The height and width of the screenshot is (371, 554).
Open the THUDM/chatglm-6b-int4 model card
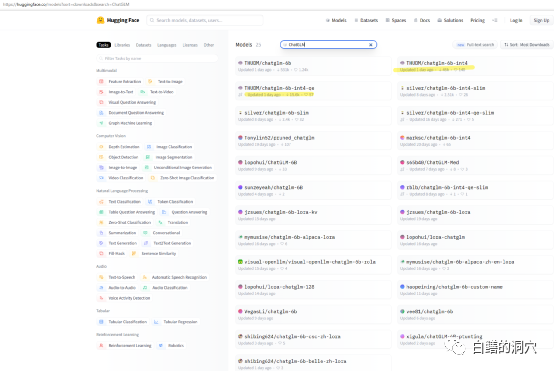[x=476, y=66]
